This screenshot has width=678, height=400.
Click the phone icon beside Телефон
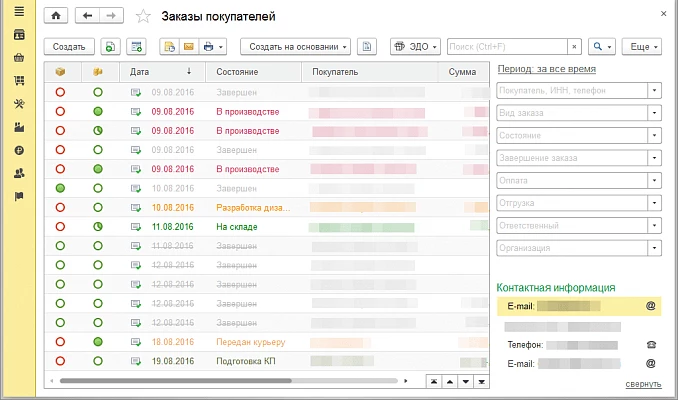click(651, 345)
